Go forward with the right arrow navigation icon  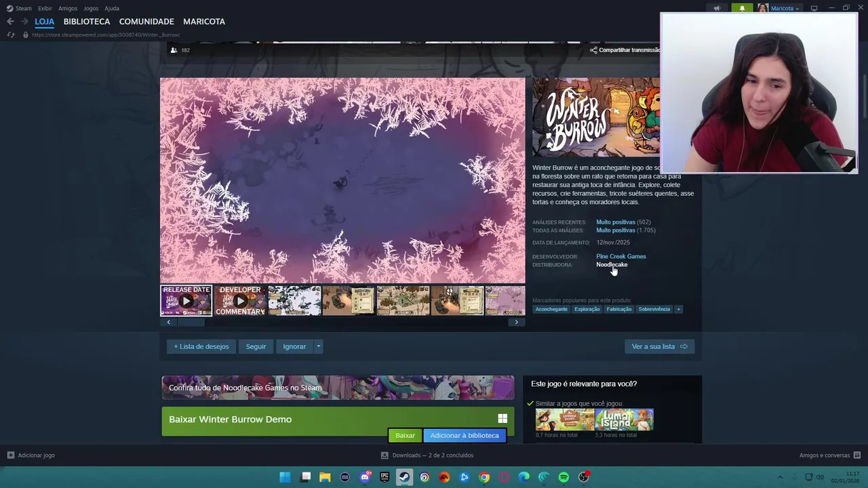25,22
